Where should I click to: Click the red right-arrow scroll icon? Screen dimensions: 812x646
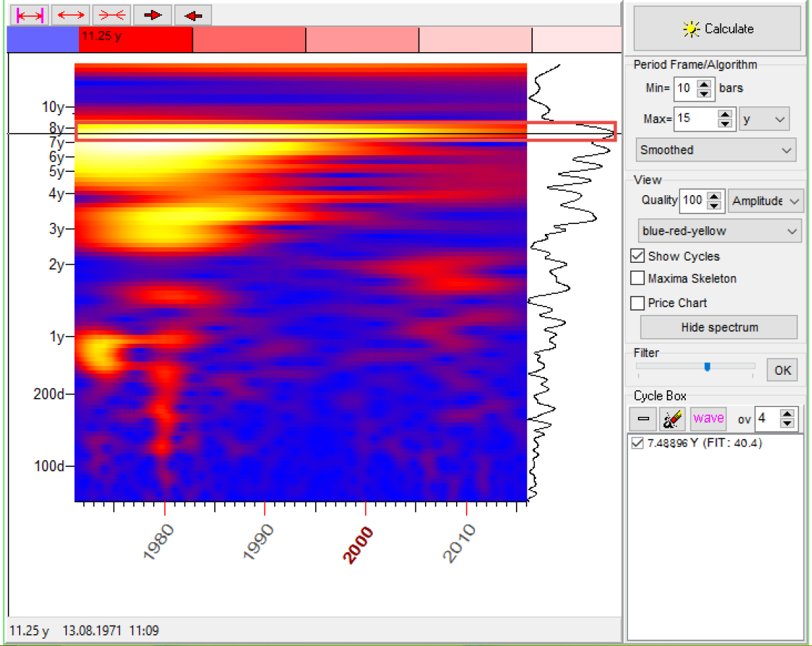click(x=152, y=15)
